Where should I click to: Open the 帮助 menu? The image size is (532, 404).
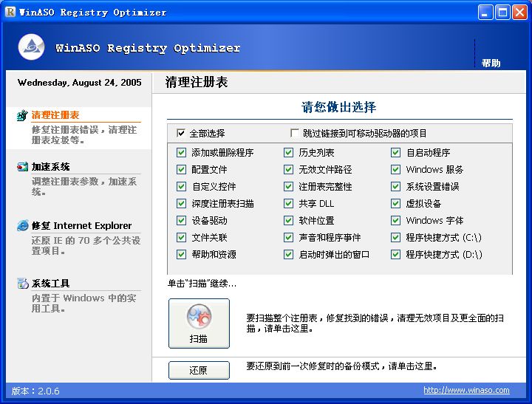point(491,63)
